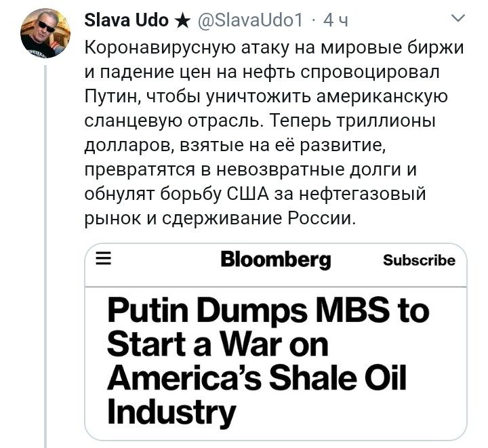Click 'Start a War on' headline line

tap(217, 344)
